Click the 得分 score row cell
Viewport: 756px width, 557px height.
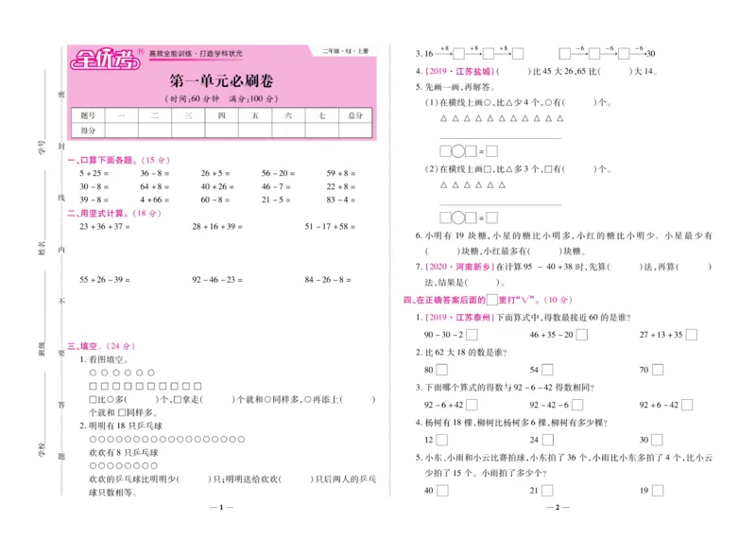tap(88, 131)
